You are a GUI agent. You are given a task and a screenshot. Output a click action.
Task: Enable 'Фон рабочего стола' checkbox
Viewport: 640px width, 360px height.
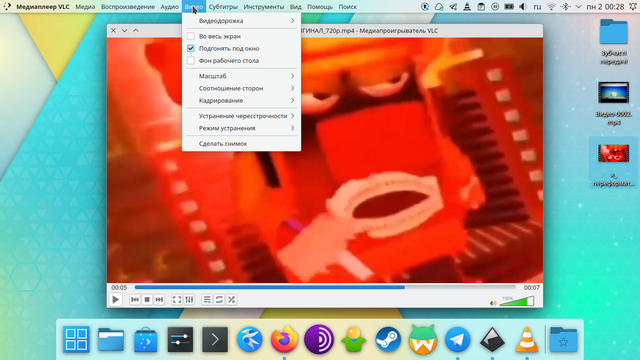click(x=191, y=60)
